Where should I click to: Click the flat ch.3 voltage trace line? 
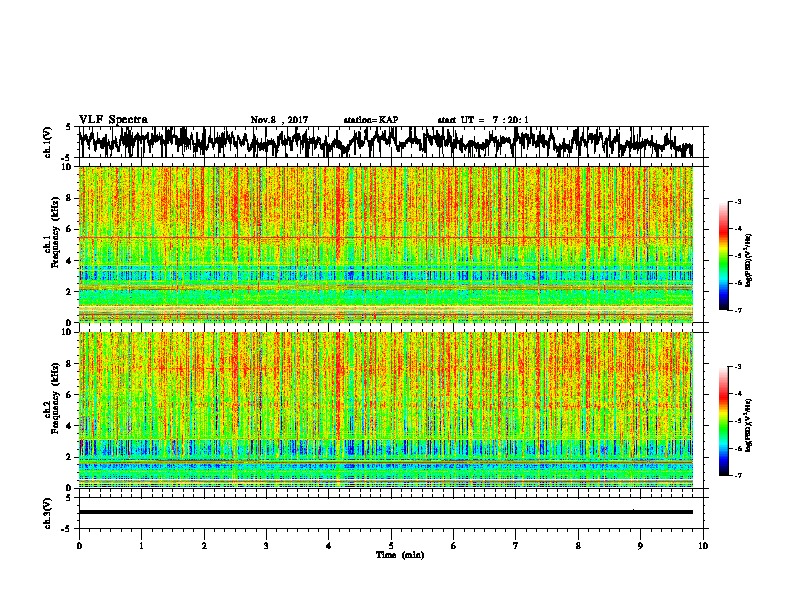point(385,512)
